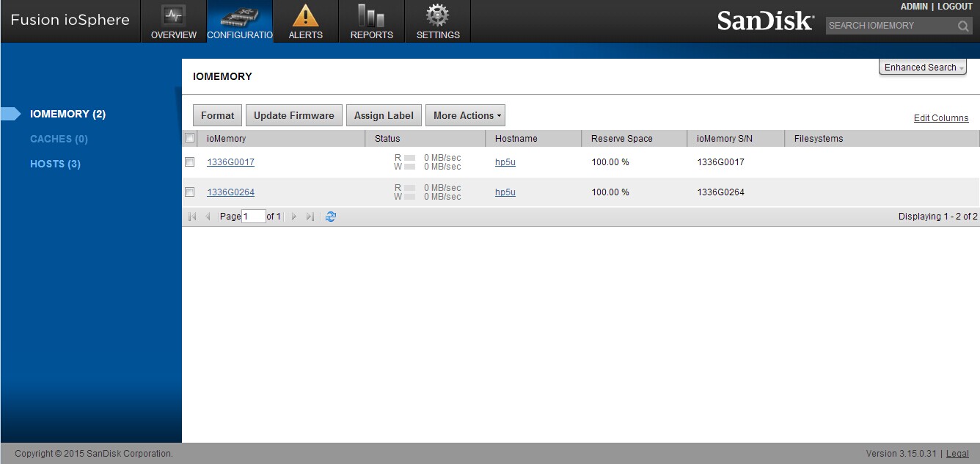Open the Edit Columns link
This screenshot has height=464, width=980.
(x=941, y=118)
